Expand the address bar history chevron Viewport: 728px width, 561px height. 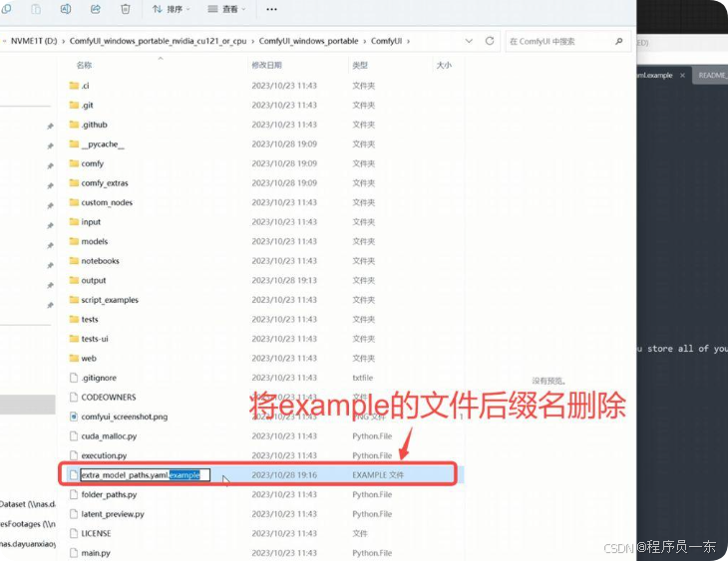(x=469, y=41)
